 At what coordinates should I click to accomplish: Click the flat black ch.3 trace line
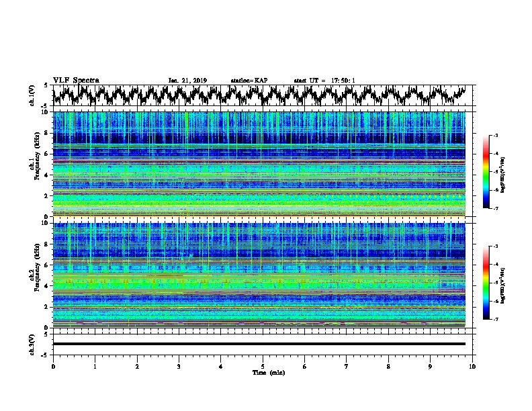259,344
